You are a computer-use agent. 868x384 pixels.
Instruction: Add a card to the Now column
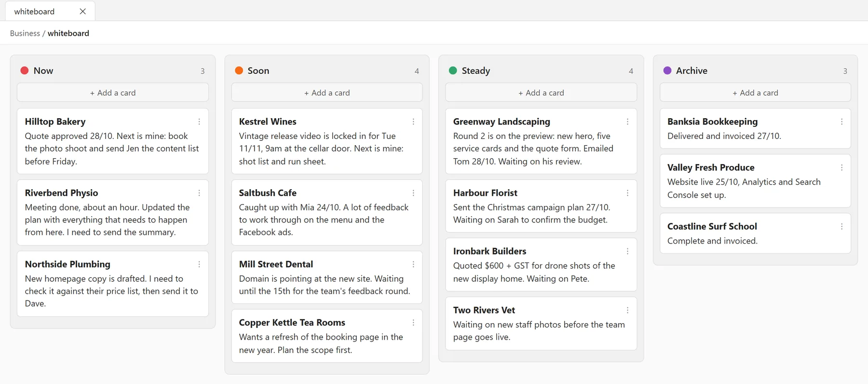(113, 93)
